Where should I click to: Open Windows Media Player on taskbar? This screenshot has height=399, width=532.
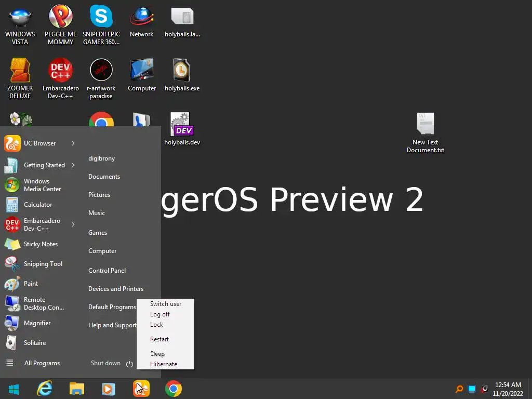tap(109, 389)
